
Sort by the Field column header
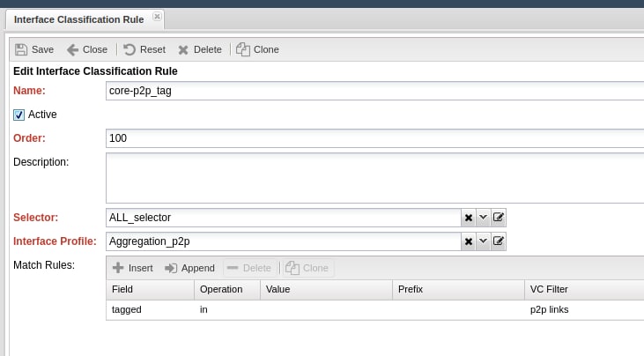[x=150, y=290]
